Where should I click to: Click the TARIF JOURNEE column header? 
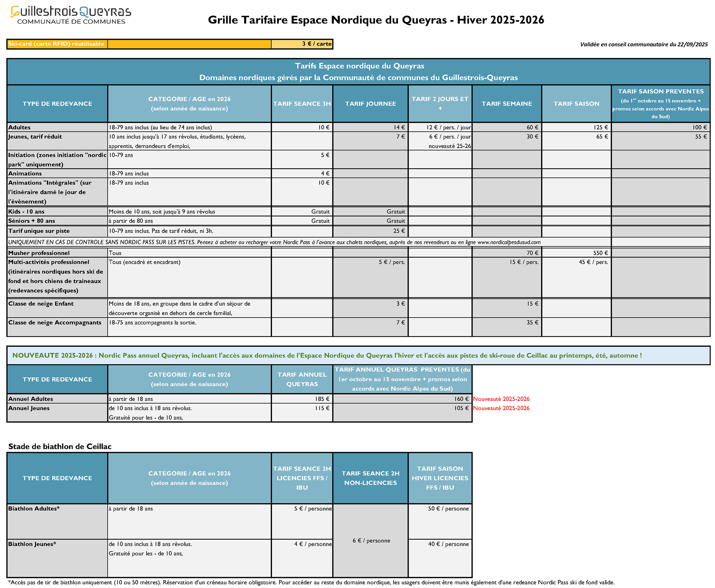pyautogui.click(x=370, y=104)
